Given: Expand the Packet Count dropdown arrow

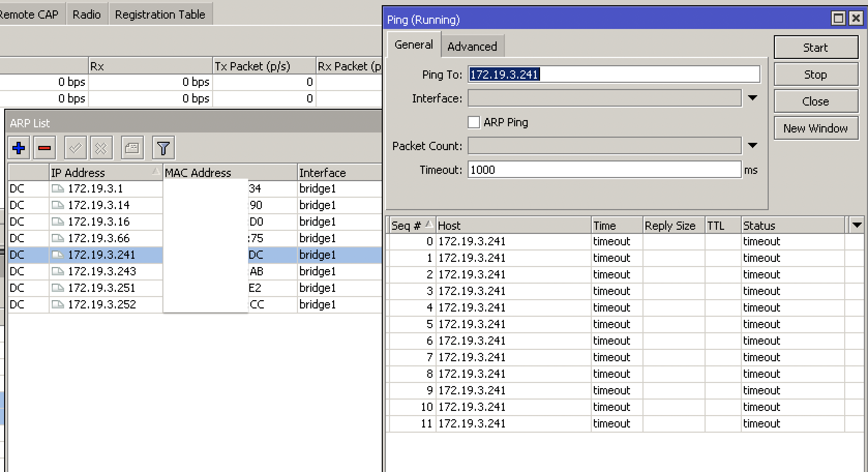Looking at the screenshot, I should (x=753, y=145).
